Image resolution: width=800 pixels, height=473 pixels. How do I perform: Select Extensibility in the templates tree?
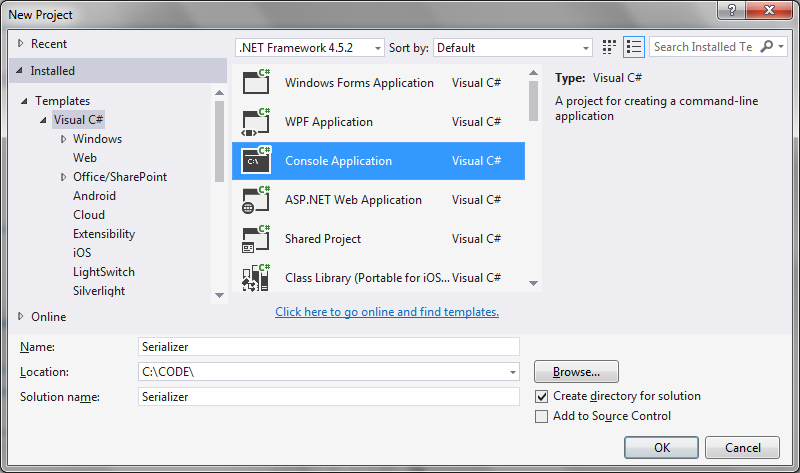pyautogui.click(x=104, y=234)
